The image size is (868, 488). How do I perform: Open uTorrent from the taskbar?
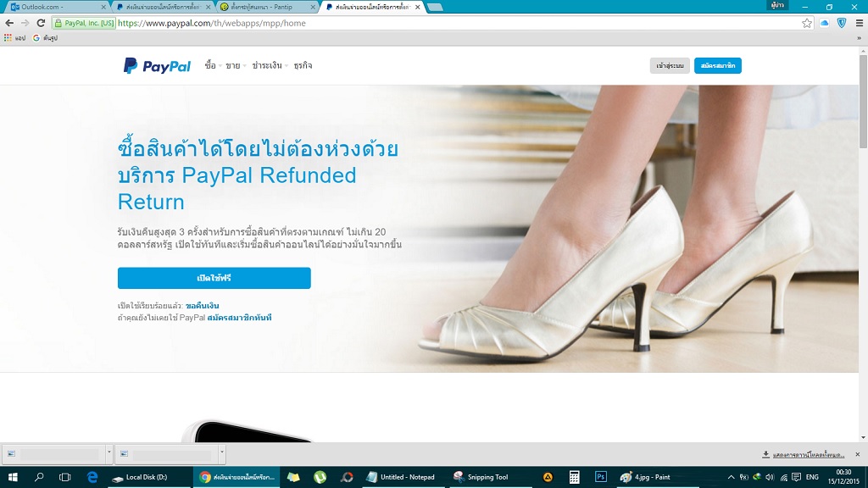(x=320, y=477)
